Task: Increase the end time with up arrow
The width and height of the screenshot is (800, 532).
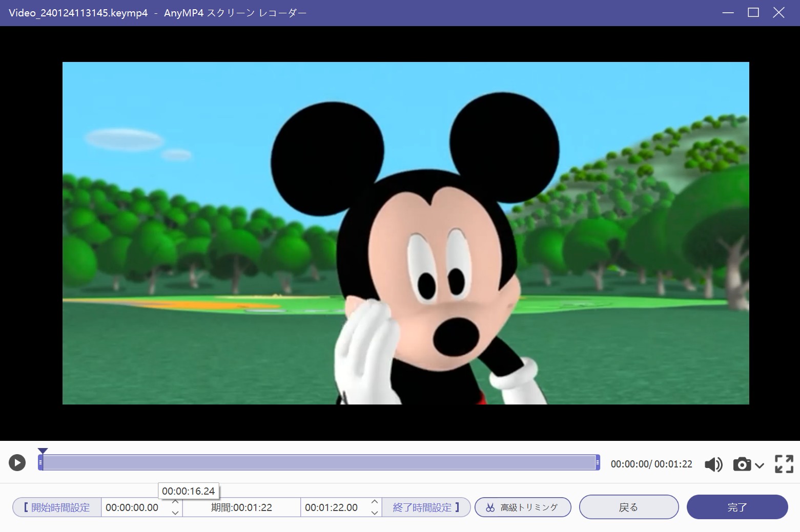Action: (375, 502)
